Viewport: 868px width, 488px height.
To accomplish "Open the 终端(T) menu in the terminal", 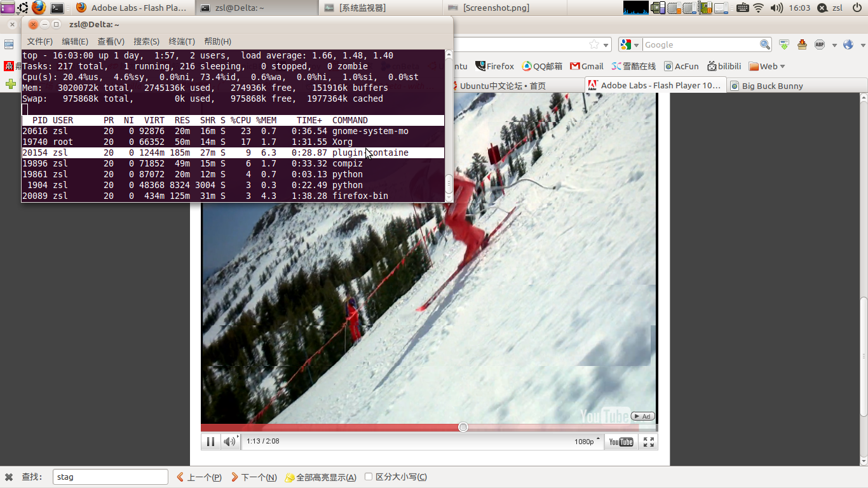I will point(182,41).
